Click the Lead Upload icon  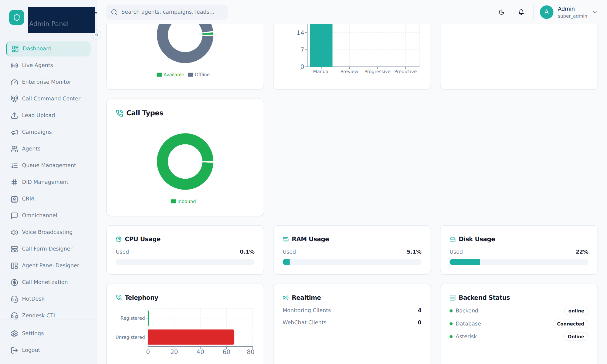(14, 116)
